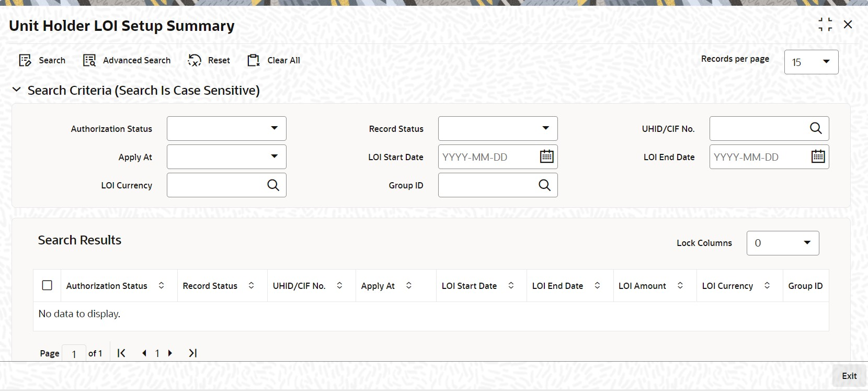Close the Unit Holder LOI Setup Summary window
The image size is (868, 391).
tap(848, 25)
